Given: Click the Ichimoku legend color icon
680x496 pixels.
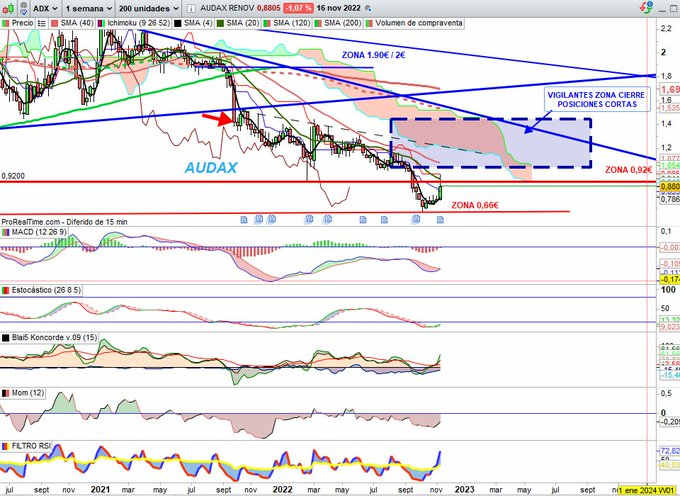Looking at the screenshot, I should pyautogui.click(x=101, y=23).
